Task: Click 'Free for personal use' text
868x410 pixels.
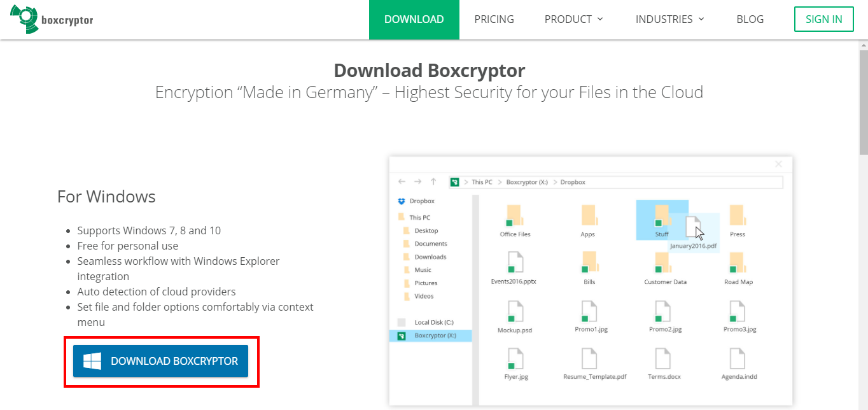Action: pos(128,246)
